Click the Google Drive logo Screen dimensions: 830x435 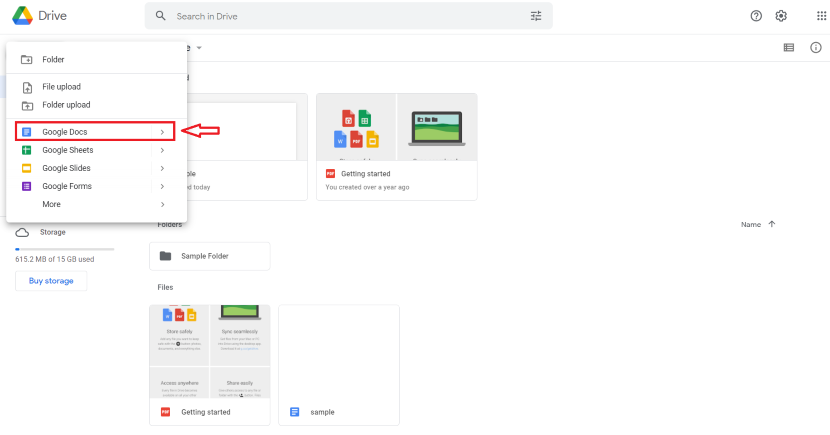[x=23, y=16]
